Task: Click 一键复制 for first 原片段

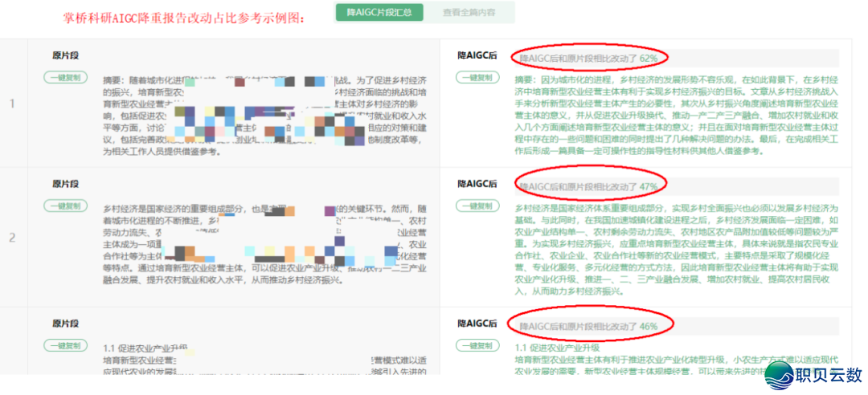Action: coord(62,78)
